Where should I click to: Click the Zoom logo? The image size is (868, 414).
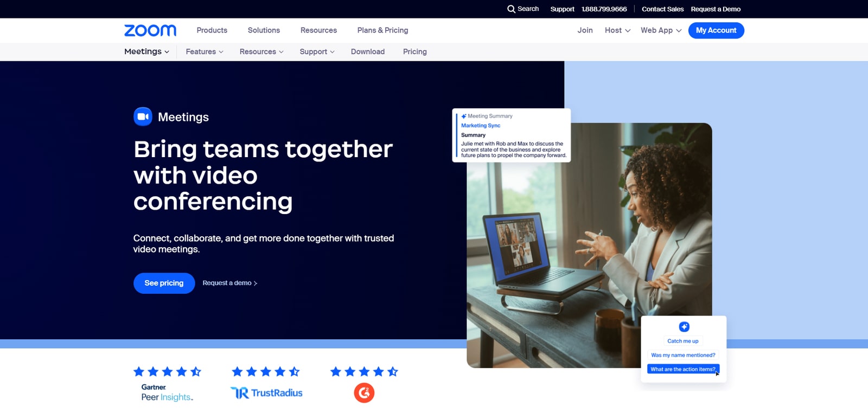click(150, 30)
